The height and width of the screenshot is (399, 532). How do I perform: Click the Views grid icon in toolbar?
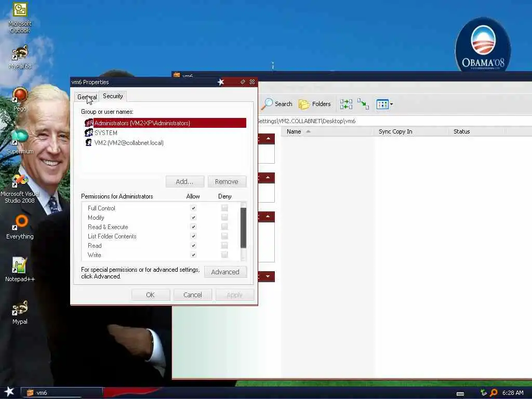point(382,104)
